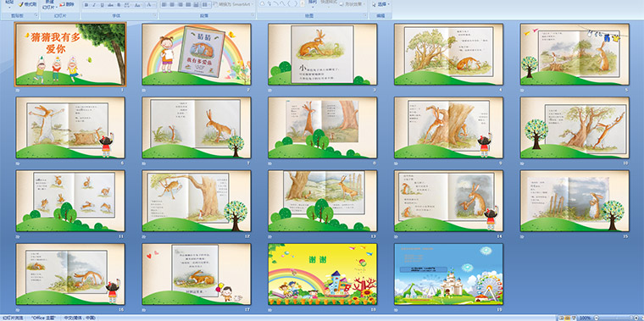Click the center align paragraph icon

tap(173, 5)
